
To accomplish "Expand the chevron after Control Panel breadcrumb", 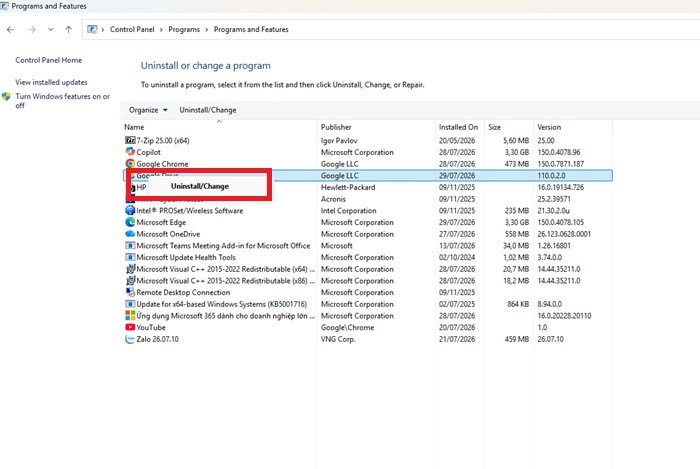I will click(161, 29).
